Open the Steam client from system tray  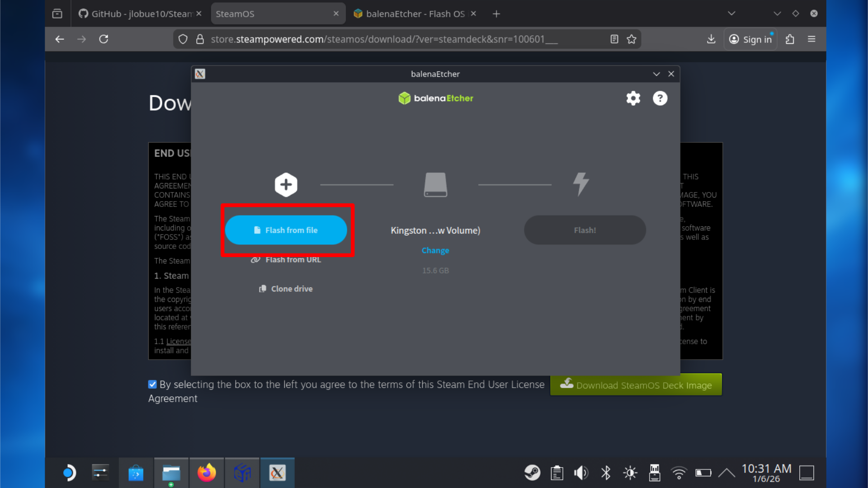(x=532, y=473)
